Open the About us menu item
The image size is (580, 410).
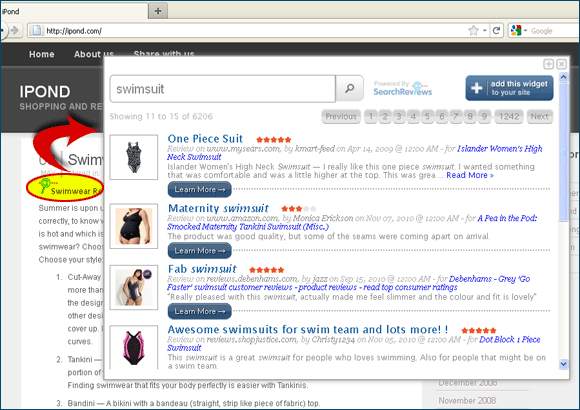click(x=94, y=54)
